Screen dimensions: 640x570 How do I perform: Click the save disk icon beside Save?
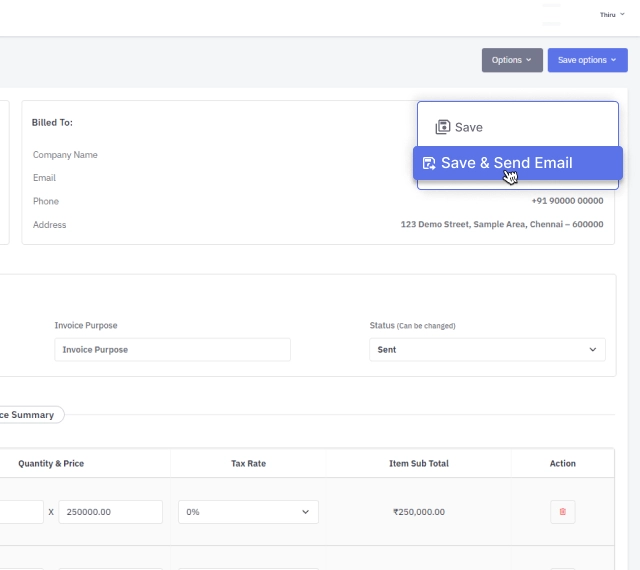(443, 127)
